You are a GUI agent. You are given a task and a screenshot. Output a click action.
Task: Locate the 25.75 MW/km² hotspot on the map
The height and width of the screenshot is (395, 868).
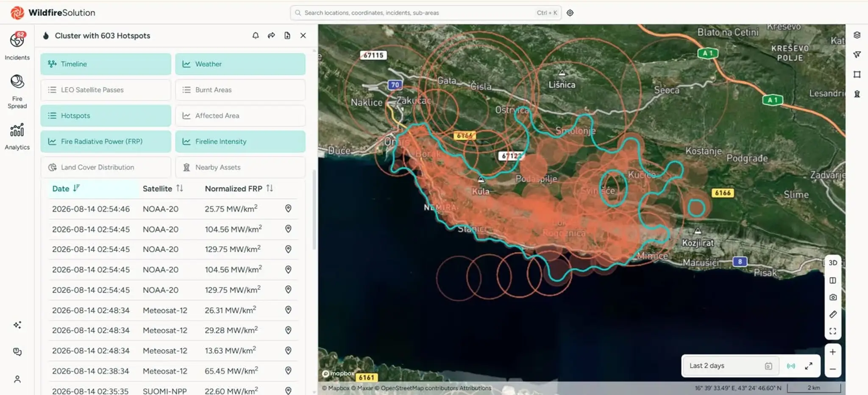288,209
